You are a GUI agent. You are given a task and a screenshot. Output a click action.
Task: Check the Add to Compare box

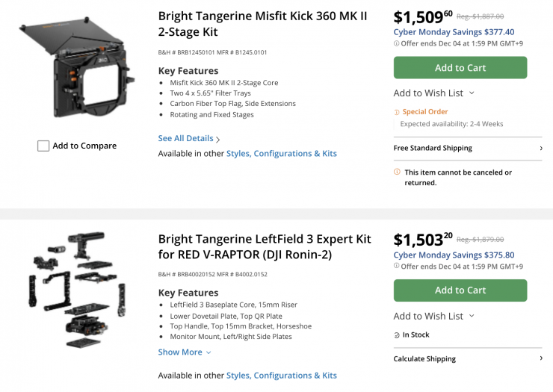pyautogui.click(x=43, y=146)
